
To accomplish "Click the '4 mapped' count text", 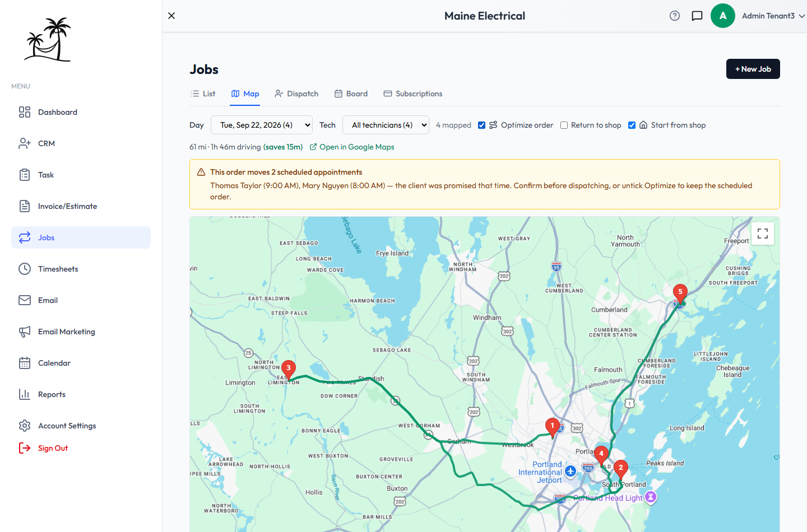I will pyautogui.click(x=453, y=125).
